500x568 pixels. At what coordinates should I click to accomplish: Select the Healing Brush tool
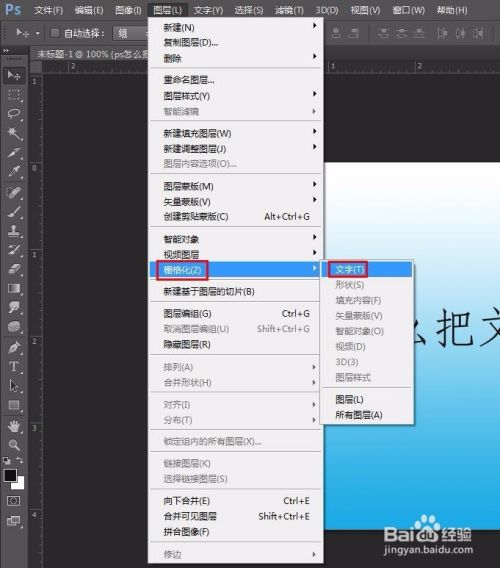pos(14,192)
